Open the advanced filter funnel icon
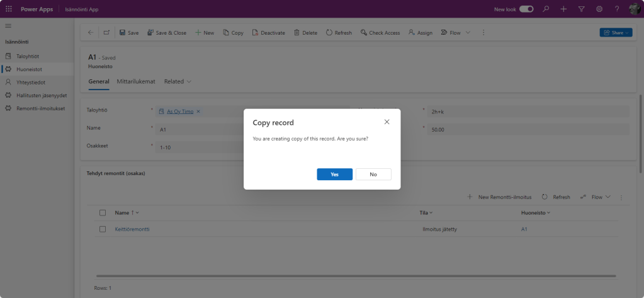The height and width of the screenshot is (298, 644). coord(581,9)
